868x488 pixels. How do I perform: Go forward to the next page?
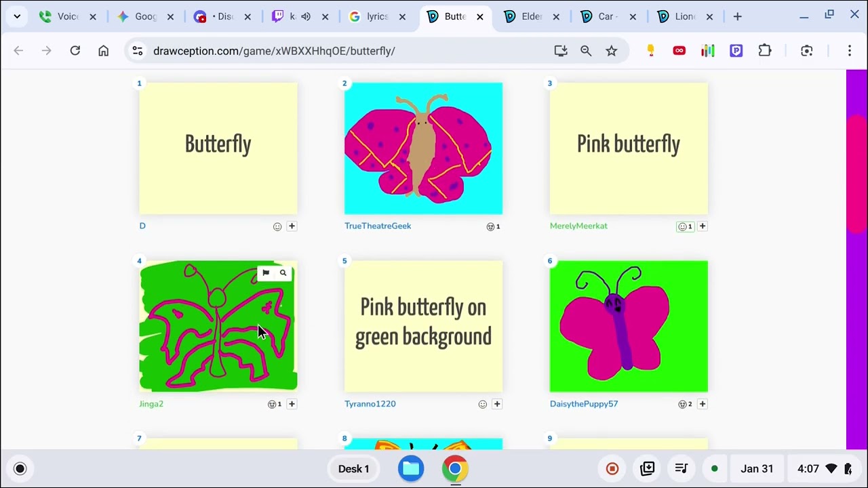click(46, 51)
